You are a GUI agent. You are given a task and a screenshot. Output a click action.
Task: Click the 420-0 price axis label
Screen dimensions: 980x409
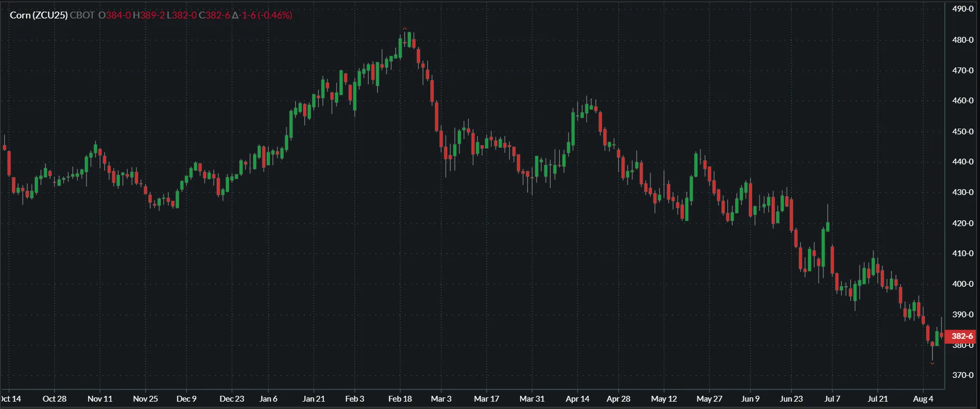pyautogui.click(x=962, y=223)
